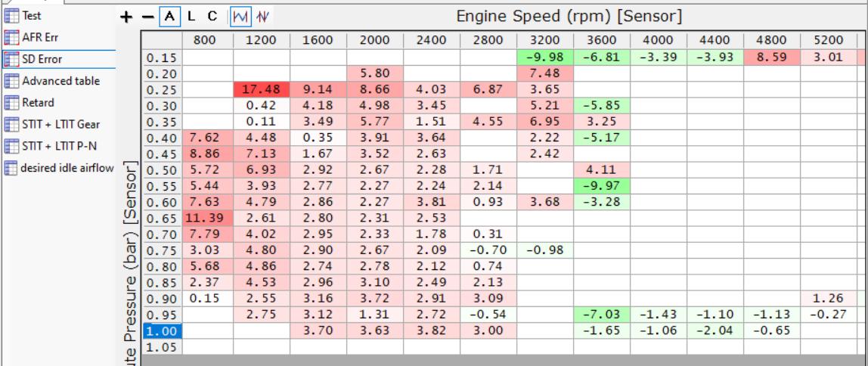Click the desired idle airflow icon
868x366 pixels.
[x=11, y=167]
